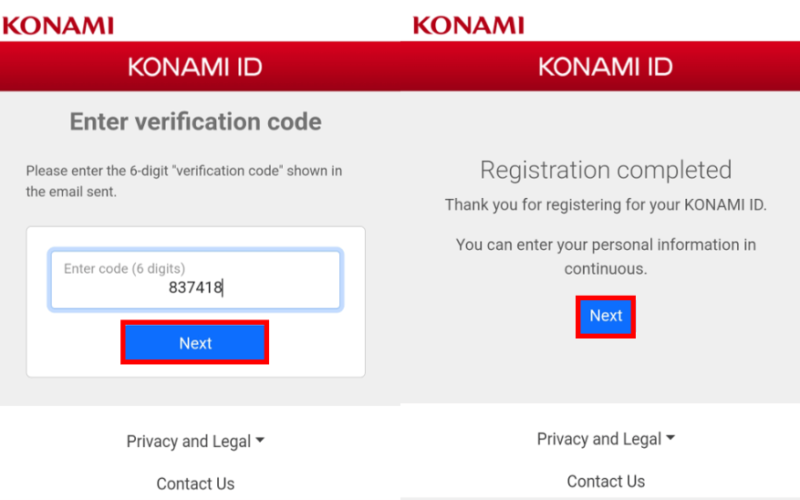Click the 'Enter code (6 digits)' placeholder label

124,269
